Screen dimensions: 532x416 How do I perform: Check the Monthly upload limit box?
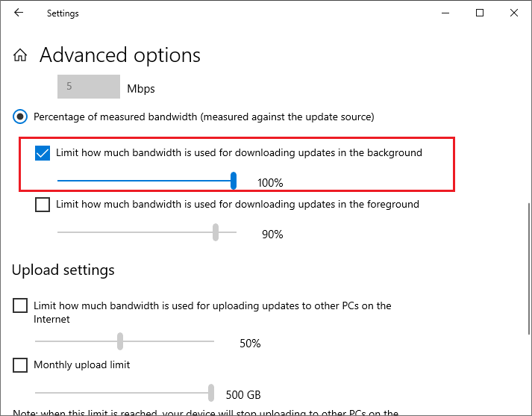tap(20, 365)
